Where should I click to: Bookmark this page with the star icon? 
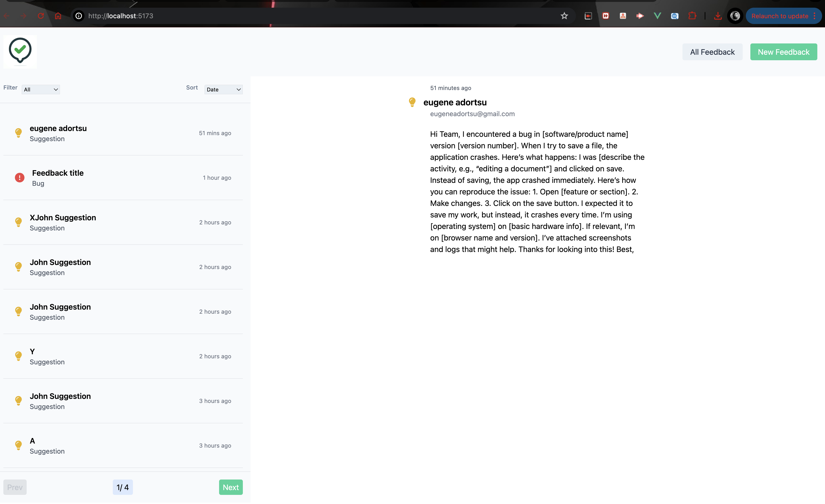[564, 16]
